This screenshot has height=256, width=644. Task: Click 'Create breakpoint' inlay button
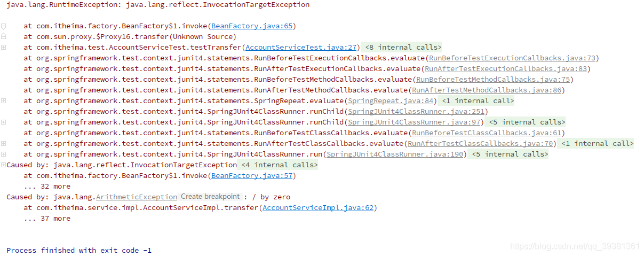[210, 197]
